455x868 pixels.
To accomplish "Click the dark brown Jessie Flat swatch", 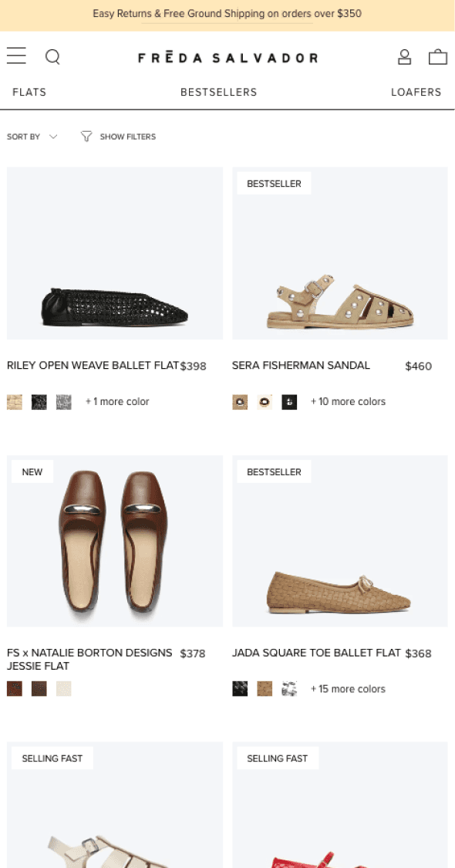I will tap(39, 688).
